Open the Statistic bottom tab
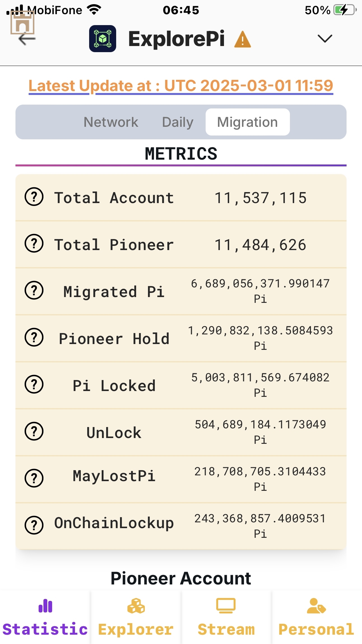 pyautogui.click(x=45, y=617)
